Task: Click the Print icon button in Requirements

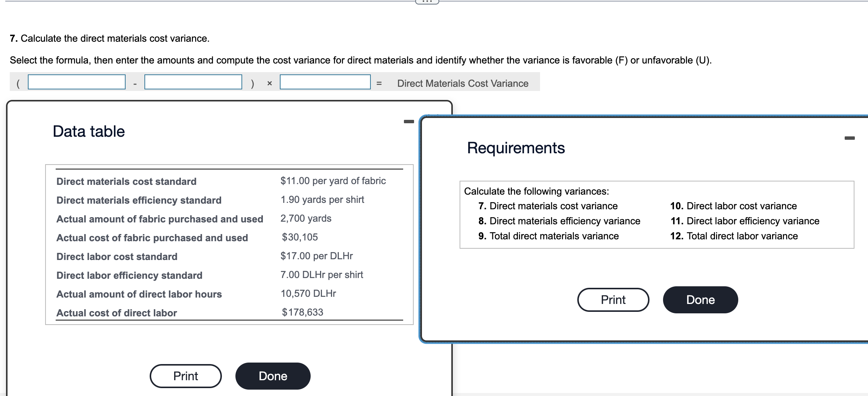Action: [613, 299]
